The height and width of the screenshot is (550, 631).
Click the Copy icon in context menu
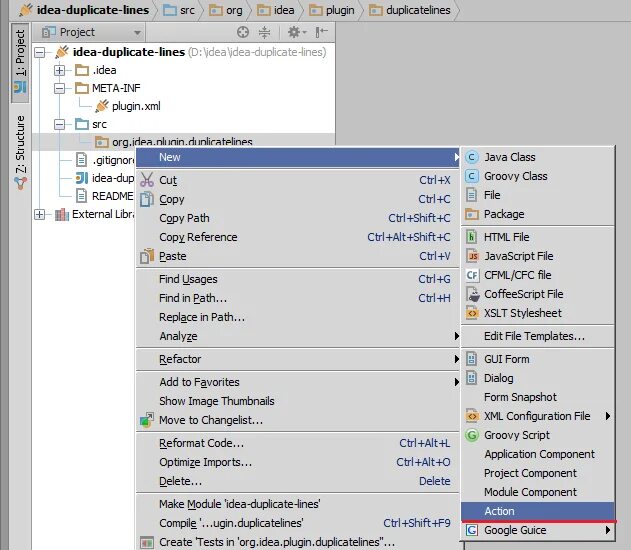click(147, 199)
